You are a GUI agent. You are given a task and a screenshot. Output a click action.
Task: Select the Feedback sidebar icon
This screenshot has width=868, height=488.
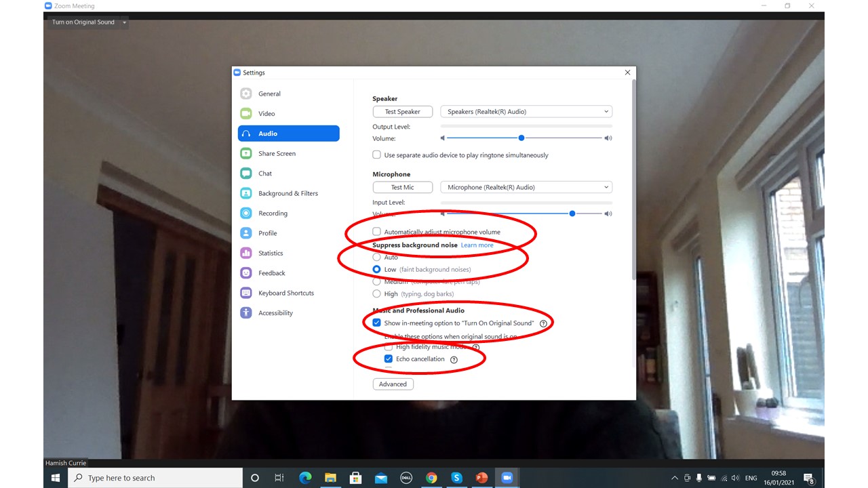click(x=246, y=273)
